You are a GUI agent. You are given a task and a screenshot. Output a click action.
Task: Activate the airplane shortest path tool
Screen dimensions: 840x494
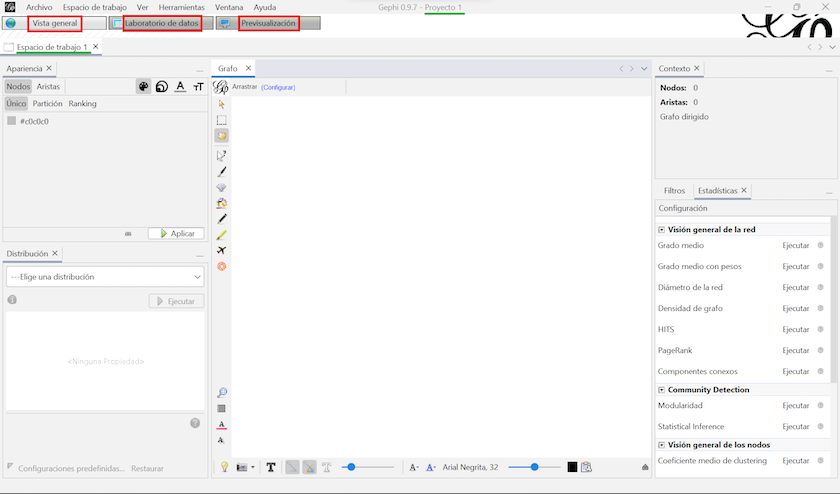222,250
